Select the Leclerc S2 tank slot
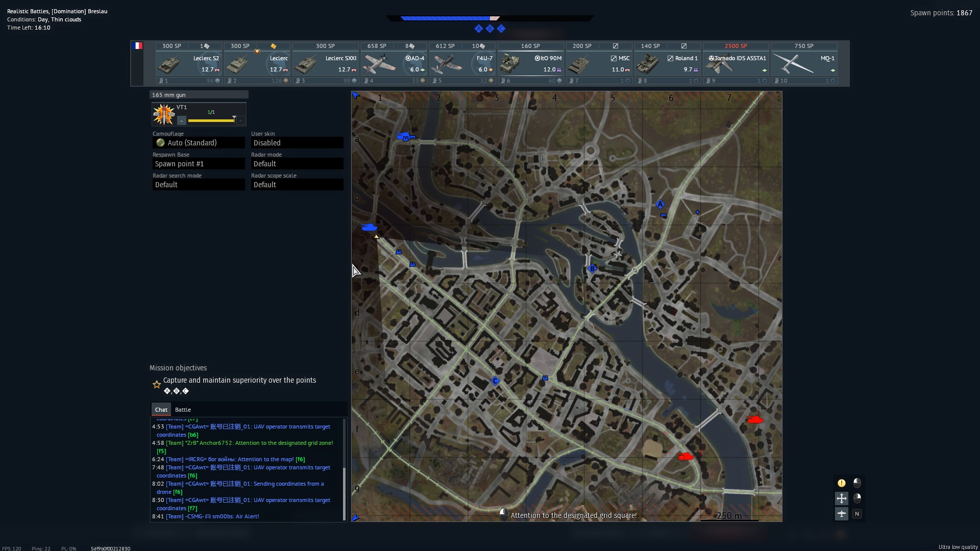The width and height of the screenshot is (980, 551). (x=189, y=64)
